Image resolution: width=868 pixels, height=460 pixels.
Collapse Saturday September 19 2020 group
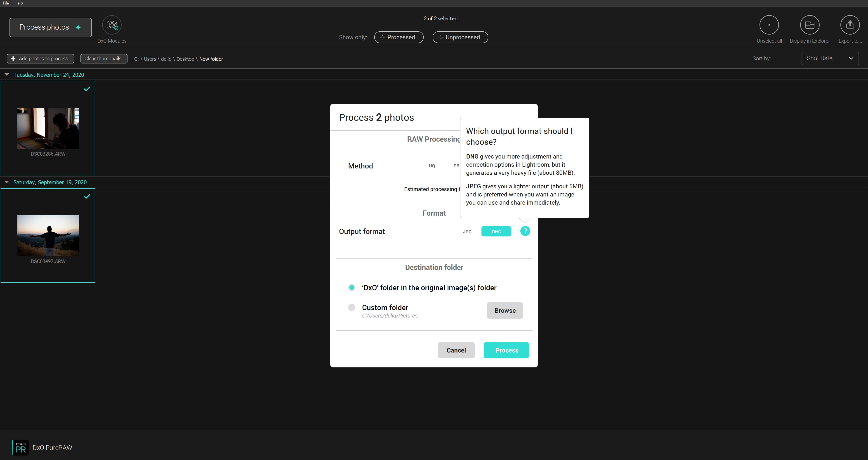point(6,182)
